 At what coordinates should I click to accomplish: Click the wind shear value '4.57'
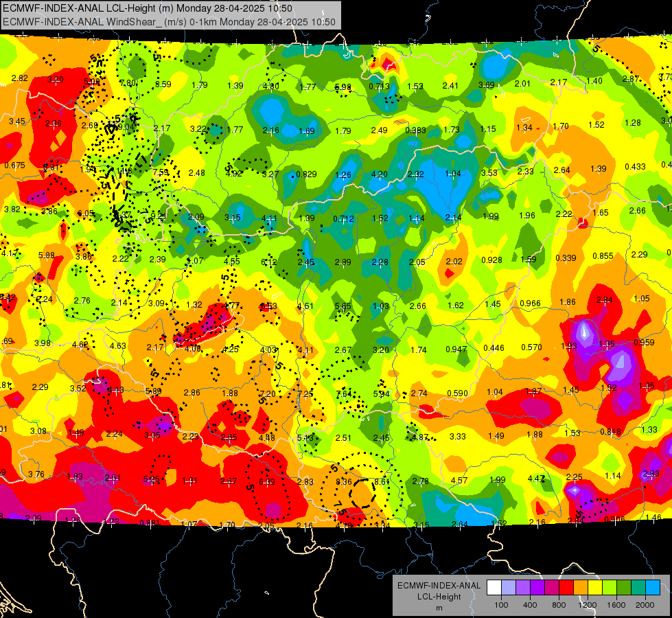[459, 481]
